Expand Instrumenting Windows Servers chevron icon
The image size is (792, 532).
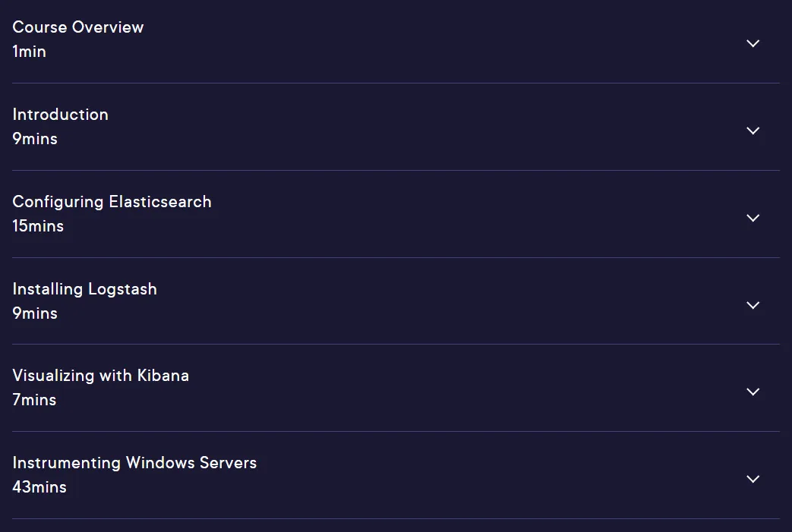(753, 479)
